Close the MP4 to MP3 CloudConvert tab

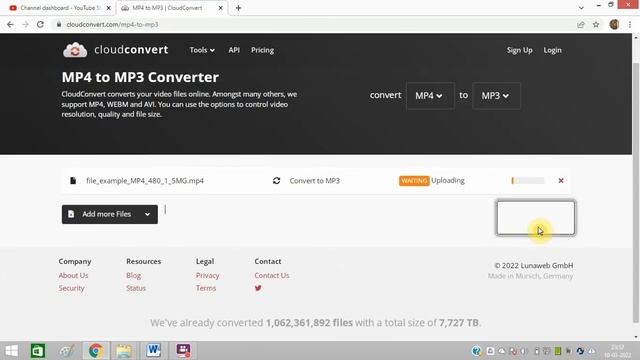[x=220, y=8]
